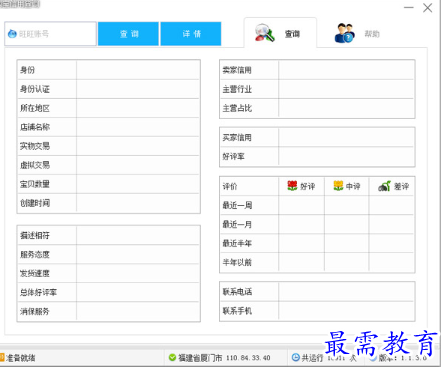
Task: Click the 联系电话 row label
Action: pyautogui.click(x=237, y=292)
